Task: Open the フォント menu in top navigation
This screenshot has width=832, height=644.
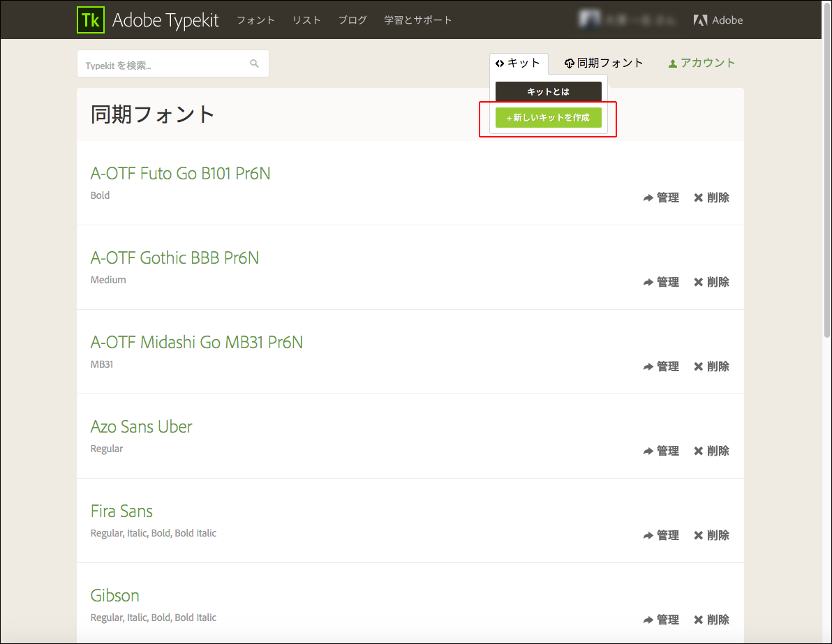Action: 255,20
